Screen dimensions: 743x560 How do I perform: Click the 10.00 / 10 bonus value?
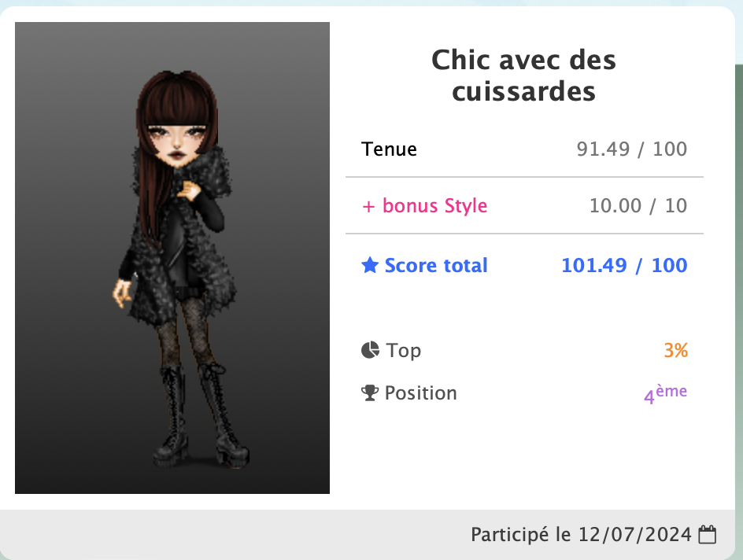638,206
